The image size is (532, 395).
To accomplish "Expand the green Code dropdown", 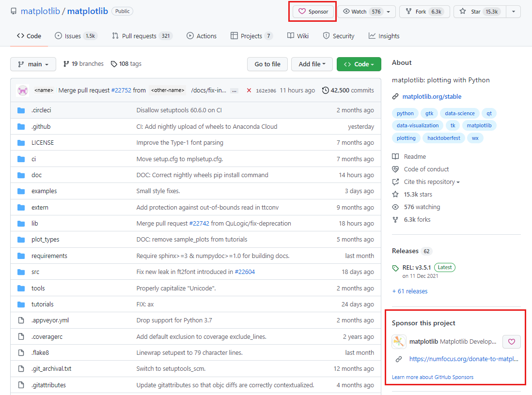I will (359, 63).
